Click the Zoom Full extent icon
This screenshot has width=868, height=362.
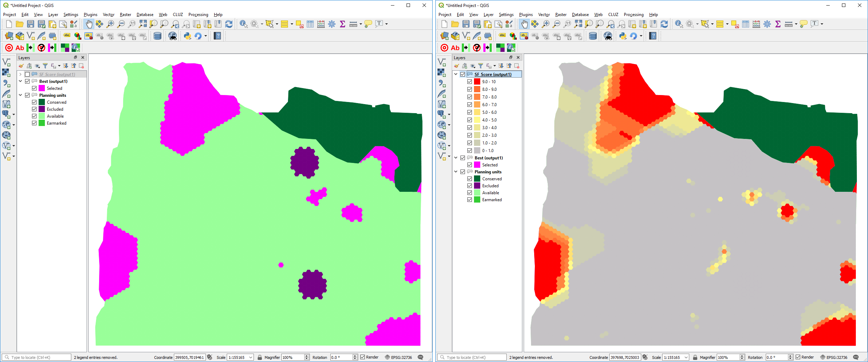(x=143, y=24)
